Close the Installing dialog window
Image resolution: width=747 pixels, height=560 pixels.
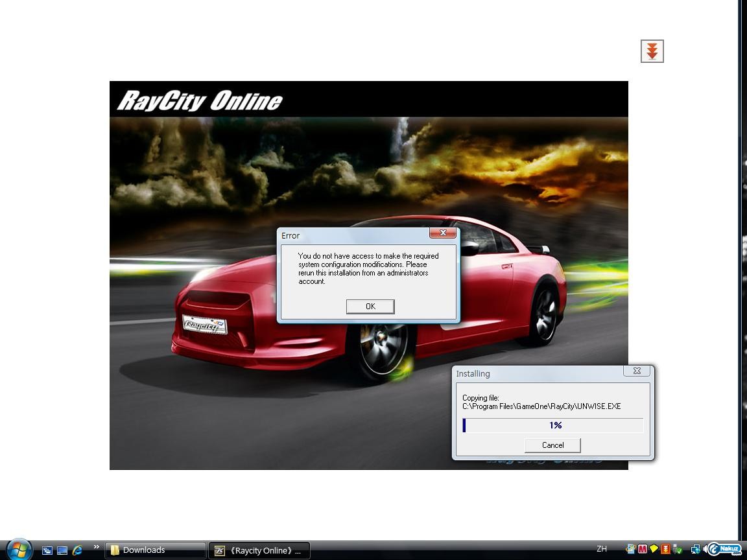[637, 371]
